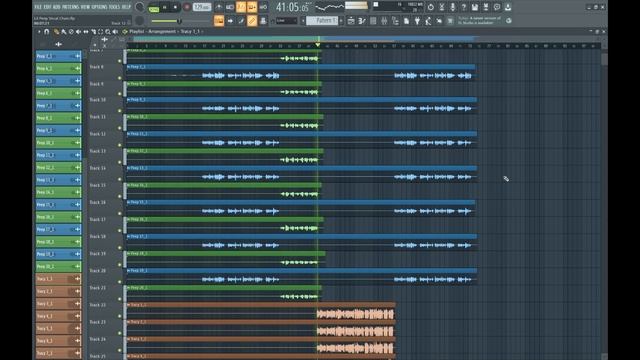Screen dimensions: 640x360
Task: Click the step edit arrow icon
Action: (230, 20)
